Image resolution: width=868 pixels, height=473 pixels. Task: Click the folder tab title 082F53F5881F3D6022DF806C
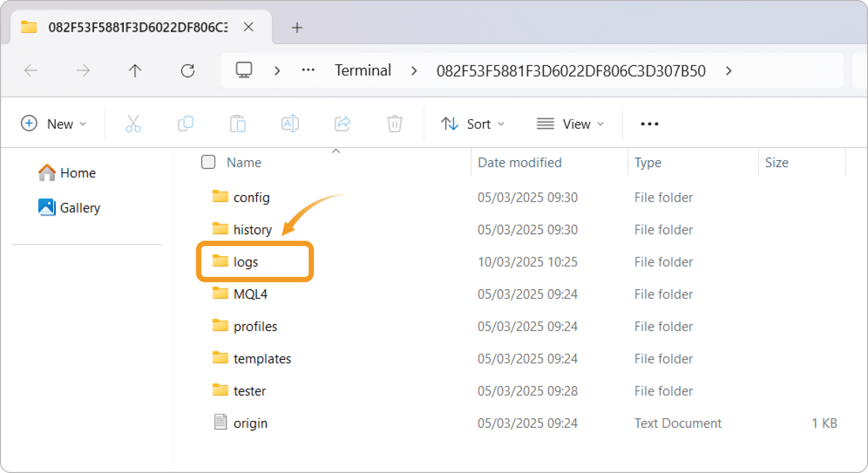point(138,27)
